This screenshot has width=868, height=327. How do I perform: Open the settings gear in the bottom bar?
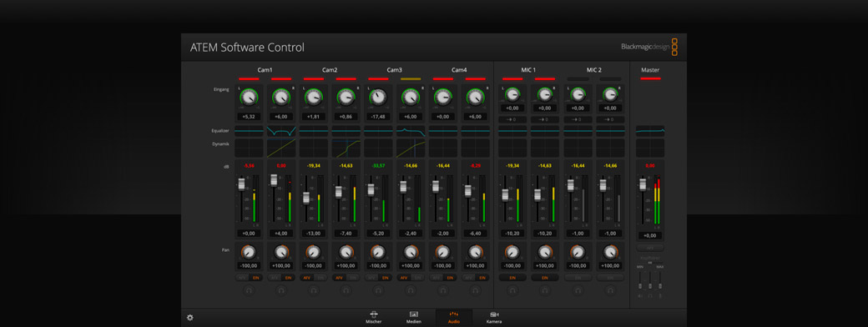pyautogui.click(x=190, y=318)
